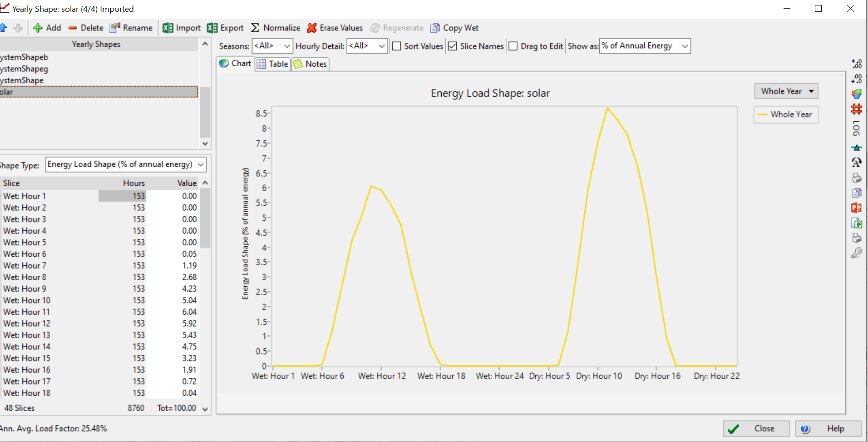Image resolution: width=868 pixels, height=442 pixels.
Task: Click the Hours column header
Action: [134, 183]
